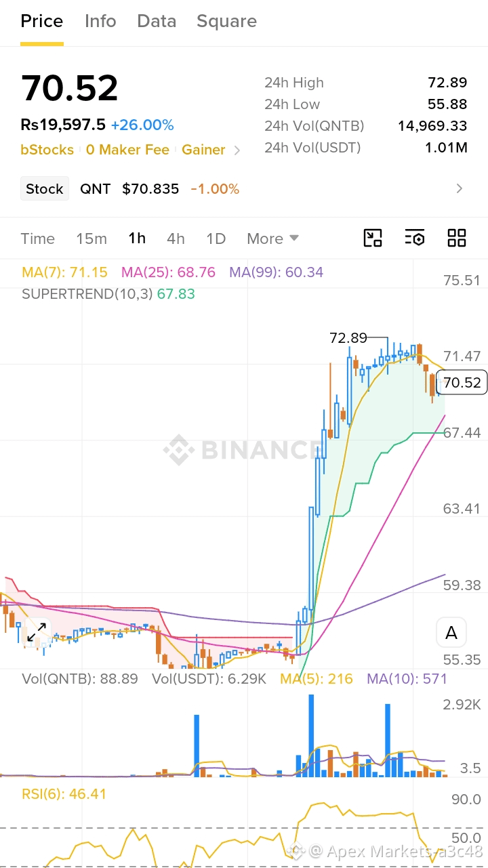The height and width of the screenshot is (868, 488).
Task: Tap the Vol(QNTB): 88.89 label
Action: [x=80, y=678]
